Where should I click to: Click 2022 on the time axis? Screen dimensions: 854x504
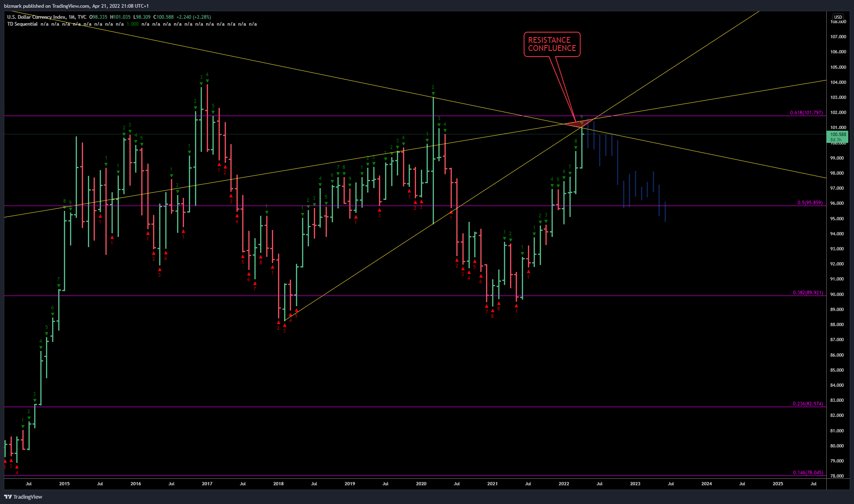pos(564,484)
